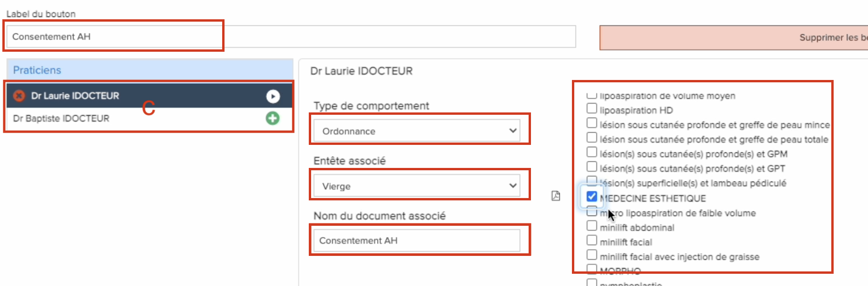Uncheck the MEDECINE ESTHETIQUE checkbox

pyautogui.click(x=592, y=197)
